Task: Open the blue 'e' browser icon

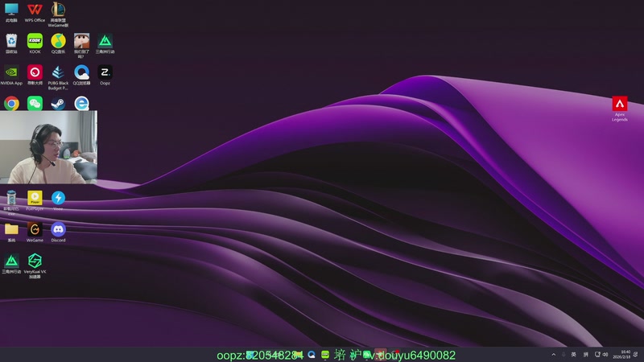Action: tap(82, 104)
